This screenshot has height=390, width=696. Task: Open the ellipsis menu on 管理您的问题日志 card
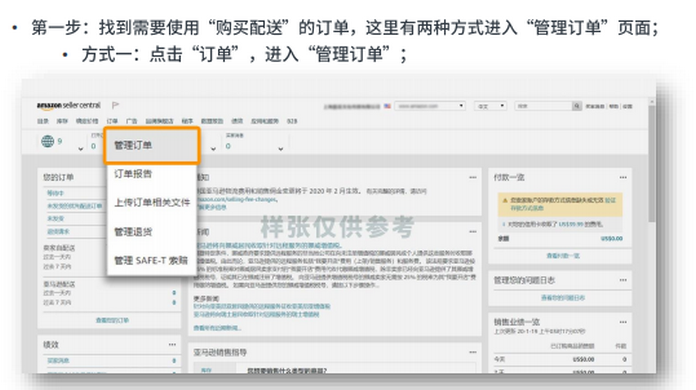point(623,280)
